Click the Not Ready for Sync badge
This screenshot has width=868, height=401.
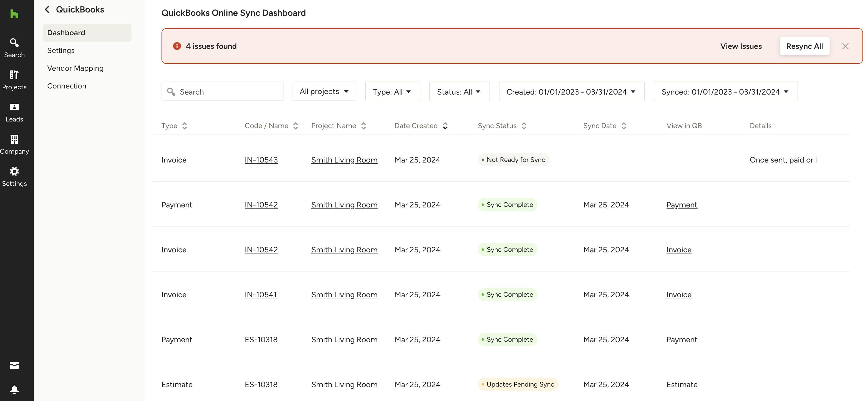pyautogui.click(x=513, y=160)
